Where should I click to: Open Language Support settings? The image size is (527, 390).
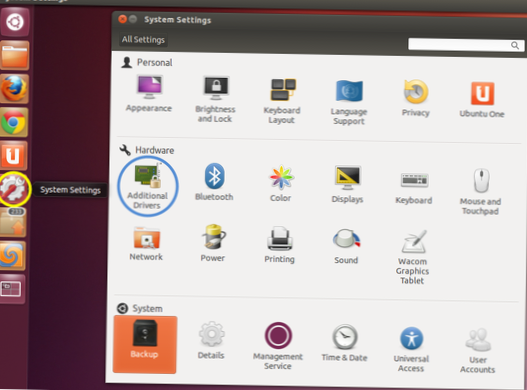click(349, 102)
